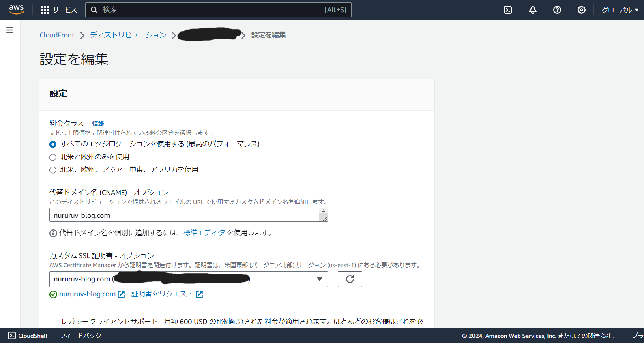Click 設定を編集 breadcrumb text
Viewport: 644px width, 343px height.
(x=268, y=35)
